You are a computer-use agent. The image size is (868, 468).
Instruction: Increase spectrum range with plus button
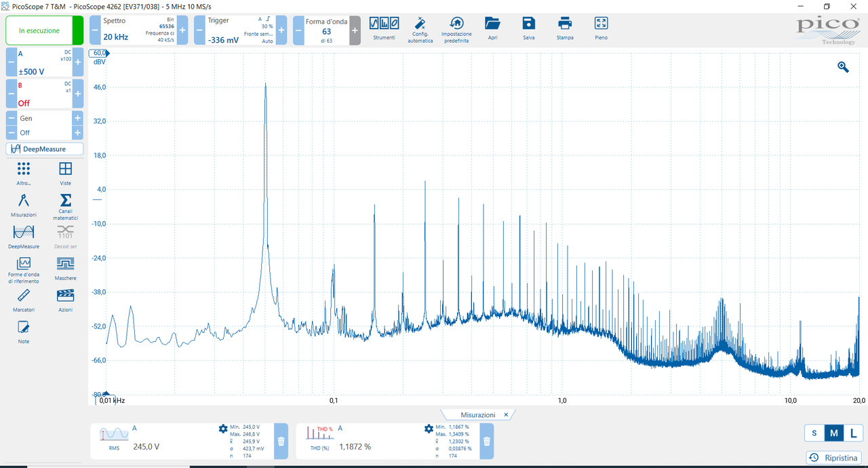[x=182, y=31]
